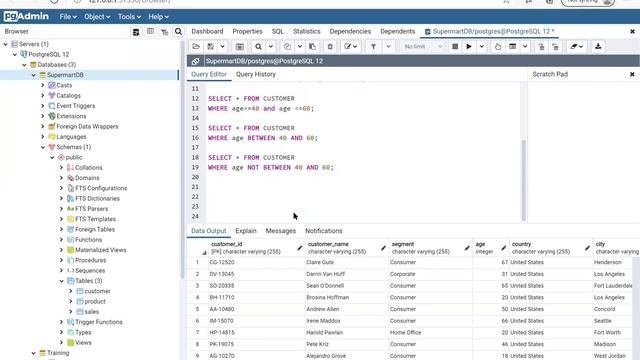The width and height of the screenshot is (640, 360).
Task: Click the Explain hand icon
Action: 498,47
